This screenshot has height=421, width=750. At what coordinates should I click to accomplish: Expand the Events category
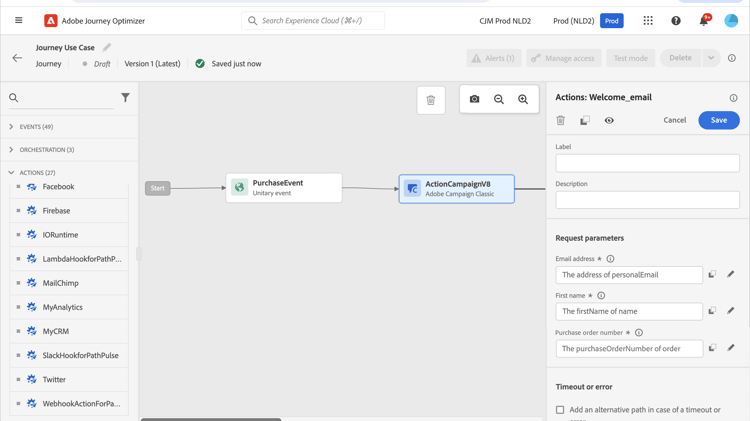coord(11,127)
